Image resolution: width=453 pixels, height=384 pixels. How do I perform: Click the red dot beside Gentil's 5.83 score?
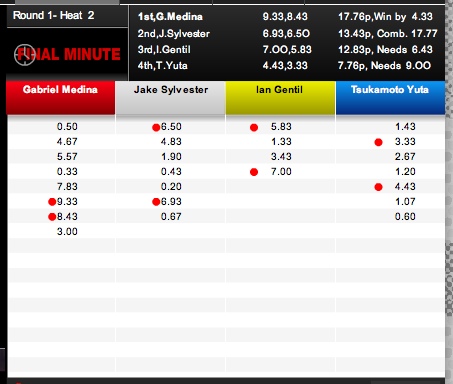pos(254,127)
